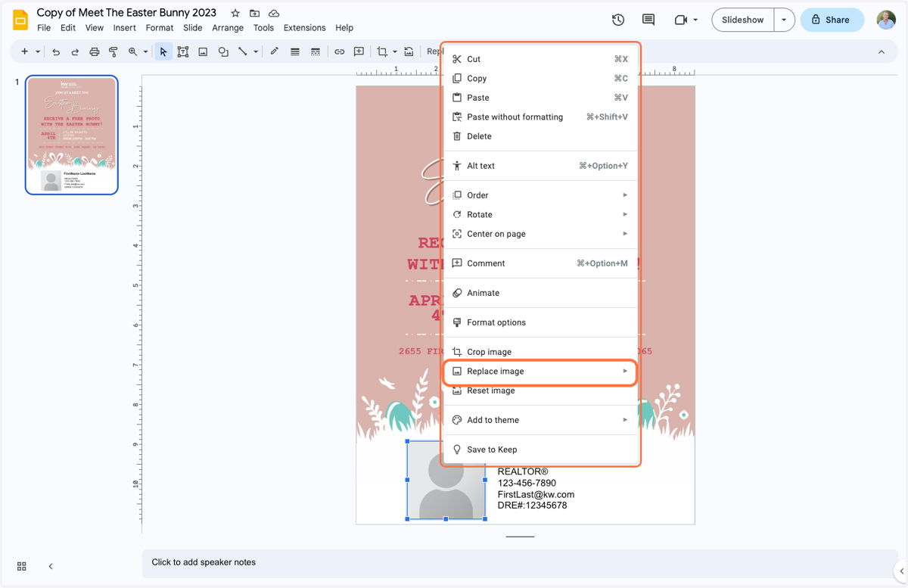Open the grid view icon
This screenshot has width=908, height=588.
[x=21, y=566]
